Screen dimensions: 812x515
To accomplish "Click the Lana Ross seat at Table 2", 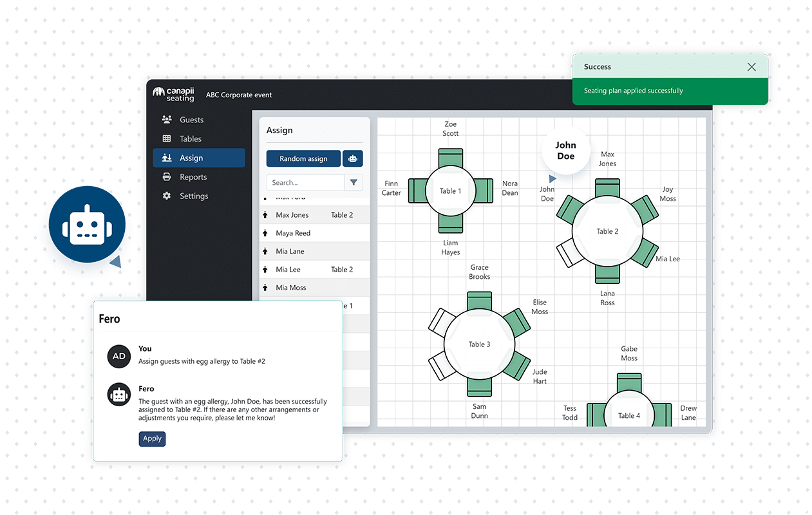I will coord(607,274).
